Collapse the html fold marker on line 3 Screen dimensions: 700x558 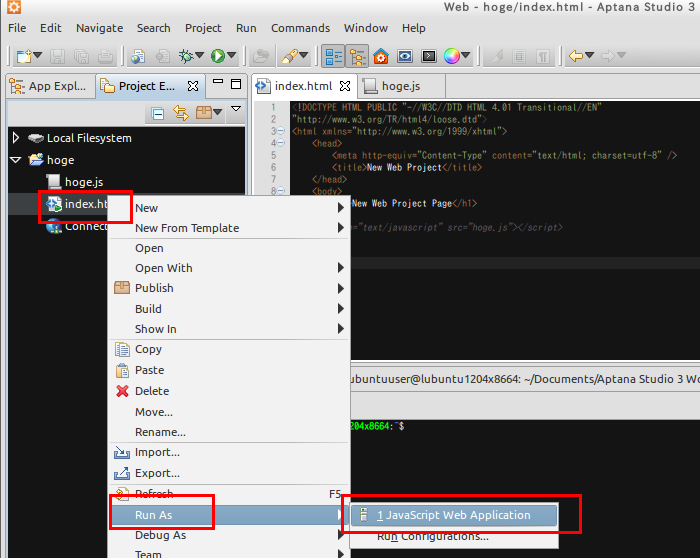[281, 131]
